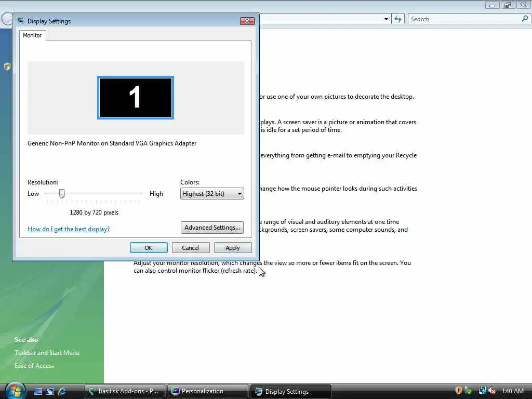Screen dimensions: 532x399
Task: Close the Display Settings dialog
Action: (x=247, y=21)
